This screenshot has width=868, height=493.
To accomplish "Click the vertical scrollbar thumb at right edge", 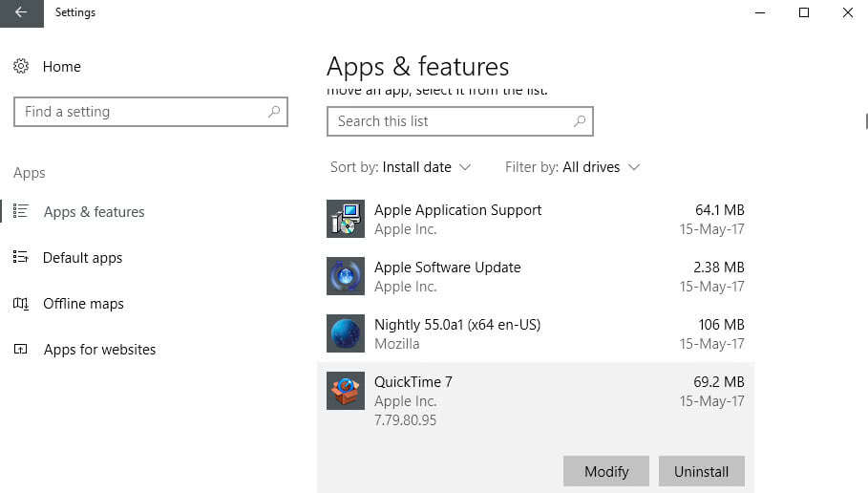I will pos(866,121).
